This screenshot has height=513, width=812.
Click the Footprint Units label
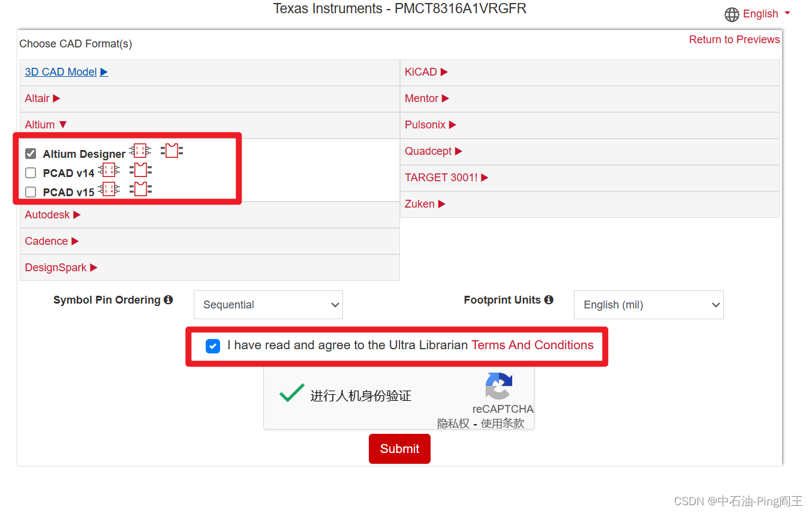[503, 300]
